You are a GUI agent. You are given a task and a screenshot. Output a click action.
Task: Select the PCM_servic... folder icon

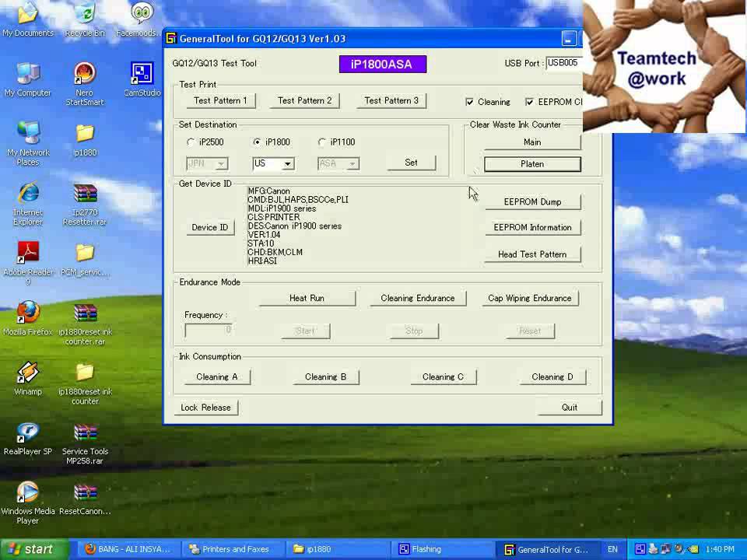coord(85,259)
